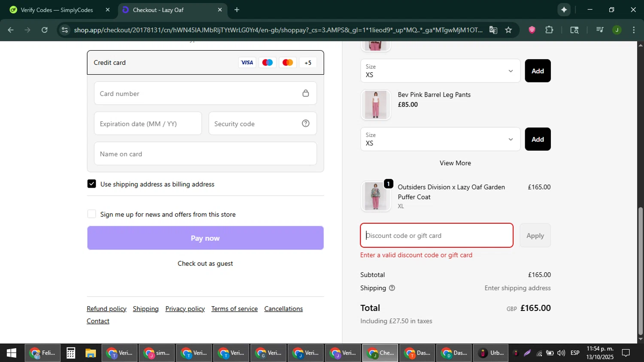644x362 pixels.
Task: Click the Mastercard logo
Action: pos(288,63)
